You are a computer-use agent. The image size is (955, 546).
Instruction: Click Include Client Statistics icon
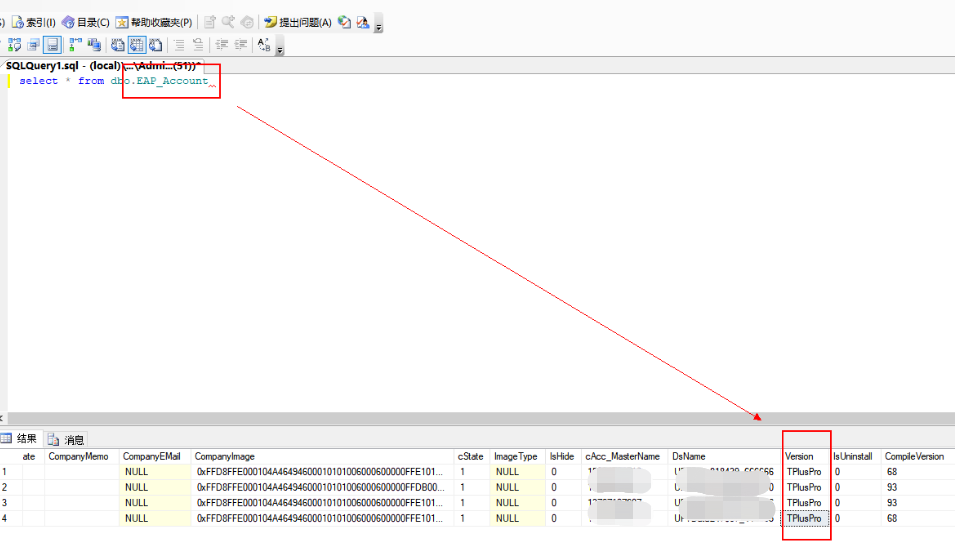tap(95, 45)
